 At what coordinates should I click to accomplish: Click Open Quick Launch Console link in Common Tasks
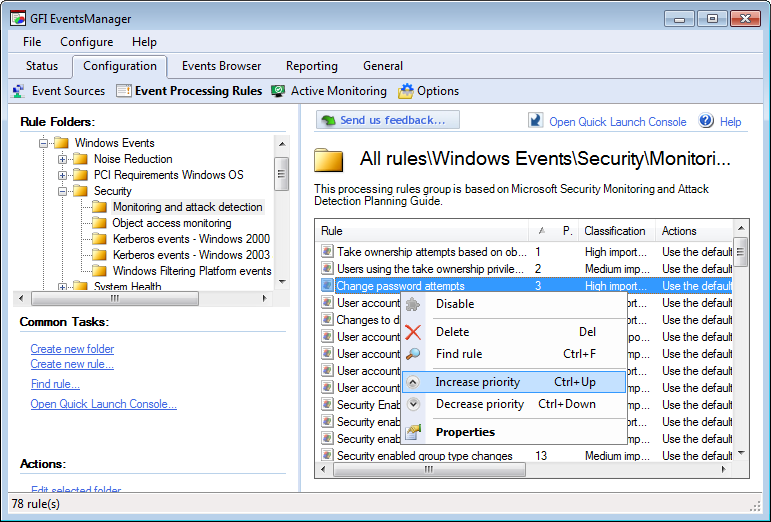tap(104, 404)
